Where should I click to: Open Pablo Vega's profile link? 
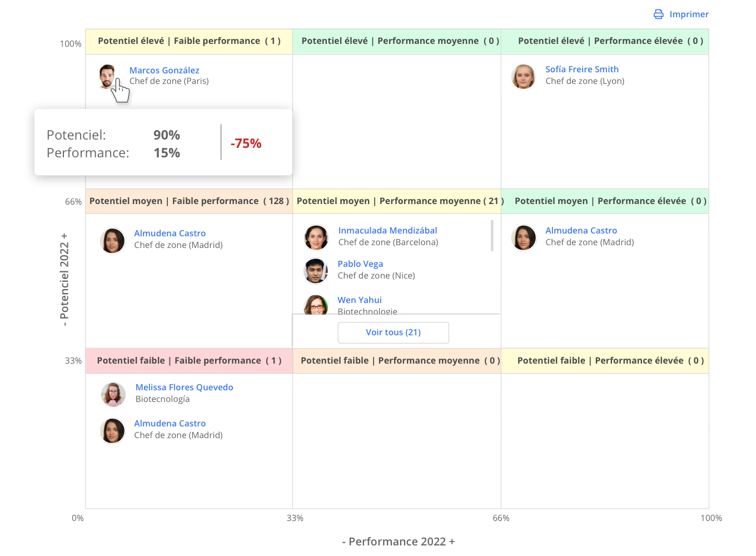[x=360, y=264]
